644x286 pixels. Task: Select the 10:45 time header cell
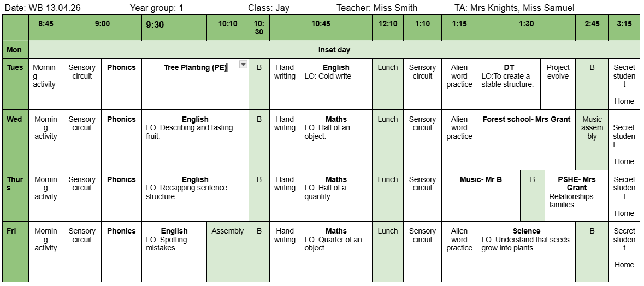pos(321,24)
